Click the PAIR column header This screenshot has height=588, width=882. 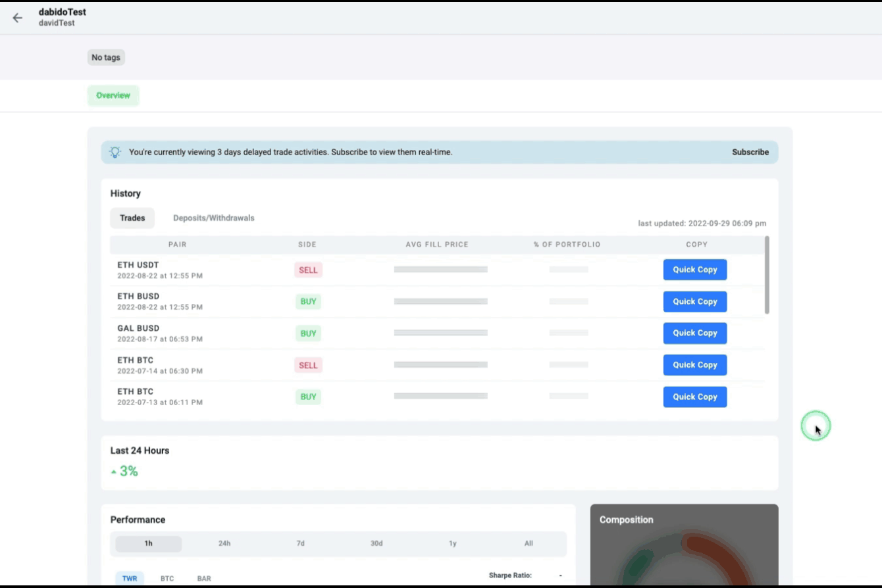[178, 245]
